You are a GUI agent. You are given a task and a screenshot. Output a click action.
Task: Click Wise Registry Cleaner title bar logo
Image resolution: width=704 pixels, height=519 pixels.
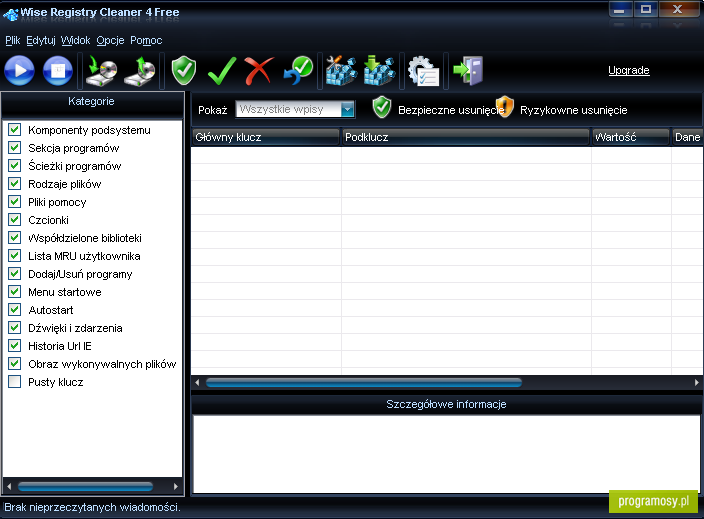pyautogui.click(x=10, y=13)
